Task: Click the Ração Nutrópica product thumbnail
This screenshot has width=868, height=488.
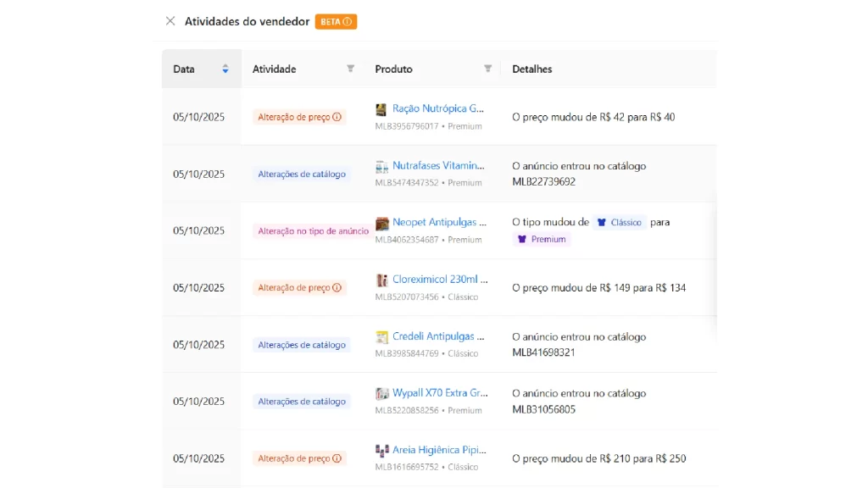Action: pos(381,109)
